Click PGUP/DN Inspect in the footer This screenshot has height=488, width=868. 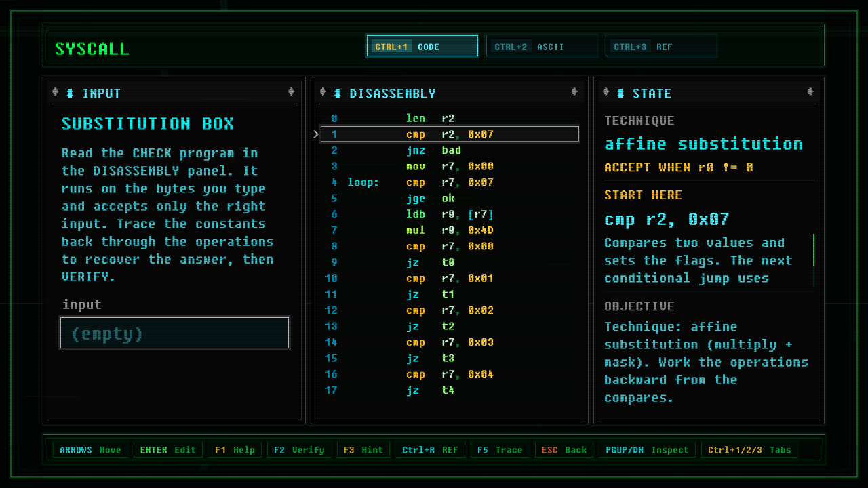[647, 449]
